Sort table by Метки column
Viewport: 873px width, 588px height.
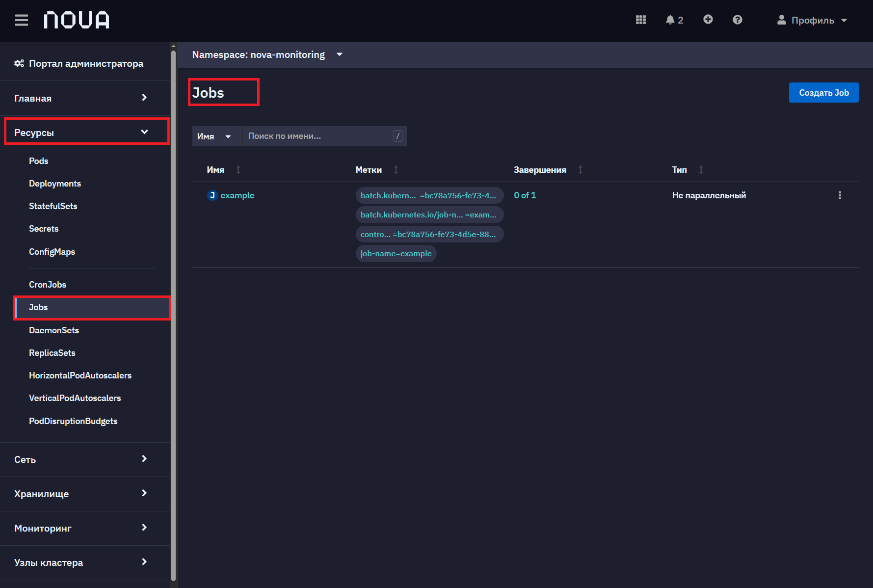click(376, 170)
